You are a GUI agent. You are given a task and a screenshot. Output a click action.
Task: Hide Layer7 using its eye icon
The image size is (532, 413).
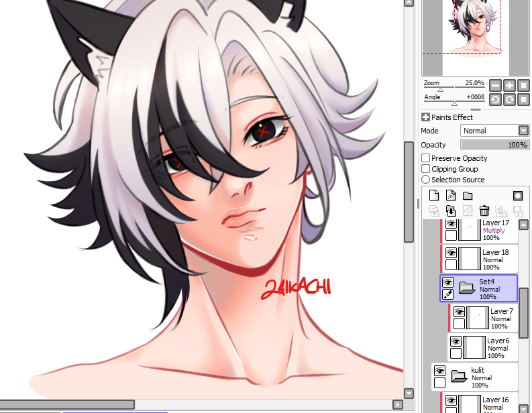pos(459,312)
